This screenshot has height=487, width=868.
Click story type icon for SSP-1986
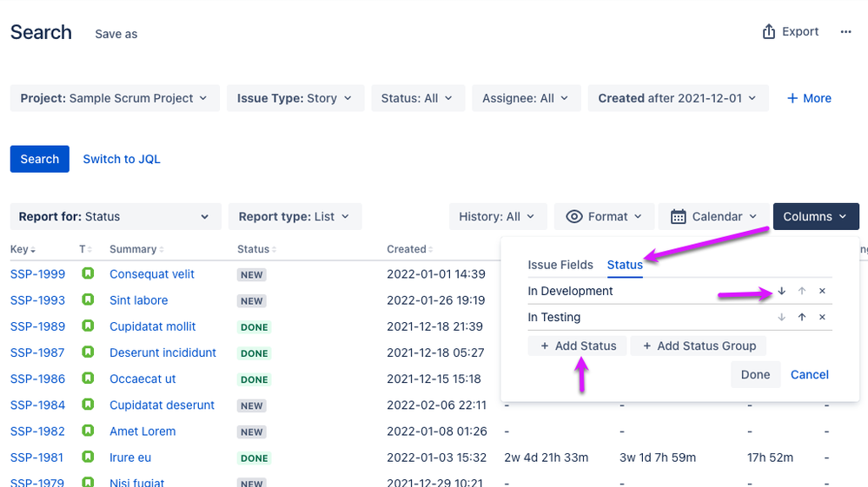(88, 378)
